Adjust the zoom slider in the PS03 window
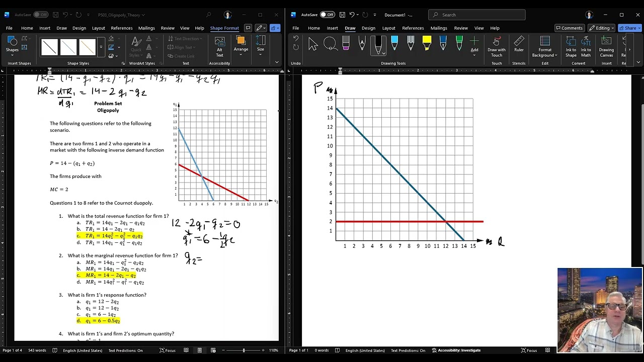This screenshot has height=362, width=644. (x=244, y=350)
